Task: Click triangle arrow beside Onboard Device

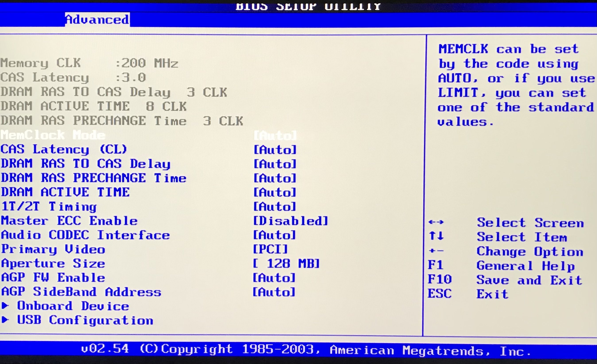Action: coord(5,306)
